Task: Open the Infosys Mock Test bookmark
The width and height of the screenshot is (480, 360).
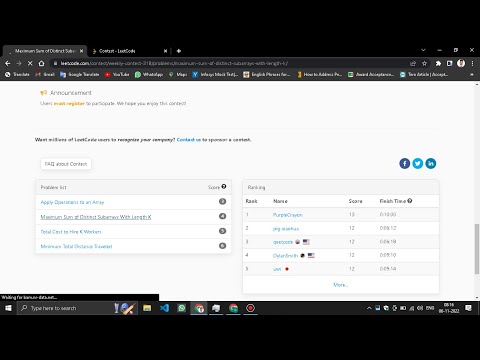Action: pos(215,74)
